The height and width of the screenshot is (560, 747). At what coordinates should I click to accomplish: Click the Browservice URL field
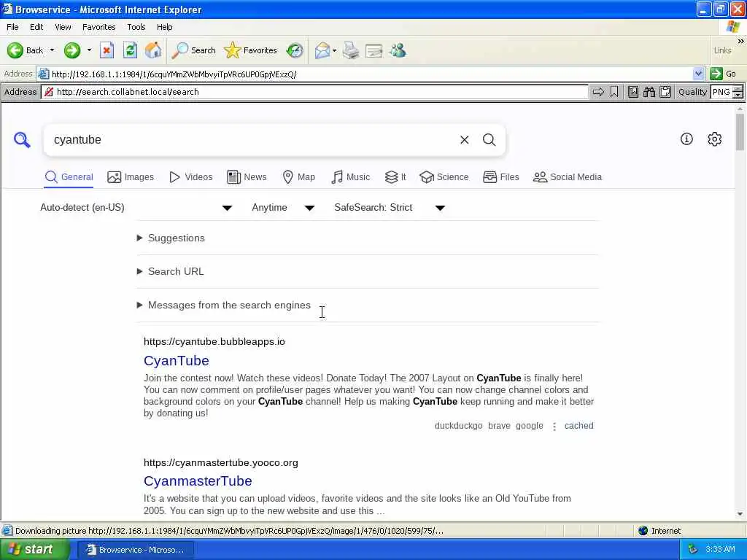314,92
